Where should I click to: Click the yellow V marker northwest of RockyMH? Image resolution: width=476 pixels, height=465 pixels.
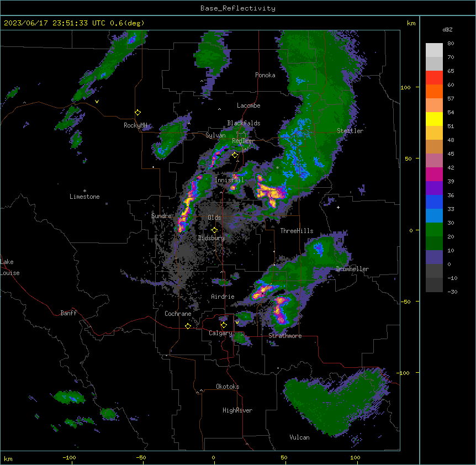pos(97,102)
